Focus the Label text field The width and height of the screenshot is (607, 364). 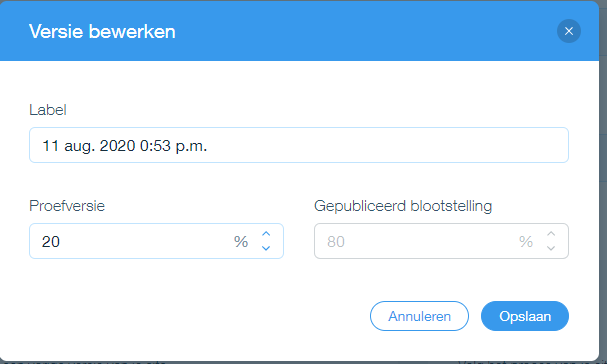299,145
